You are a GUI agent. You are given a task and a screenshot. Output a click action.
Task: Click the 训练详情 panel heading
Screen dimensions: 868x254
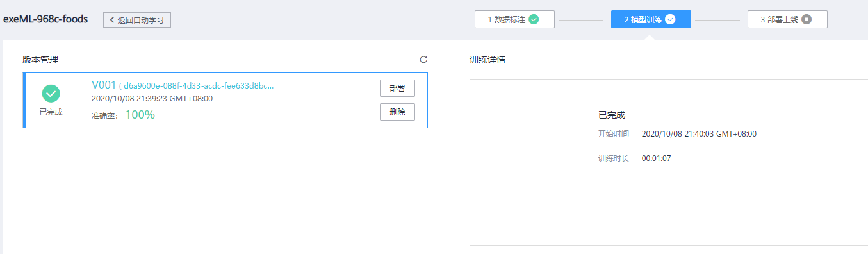click(487, 60)
